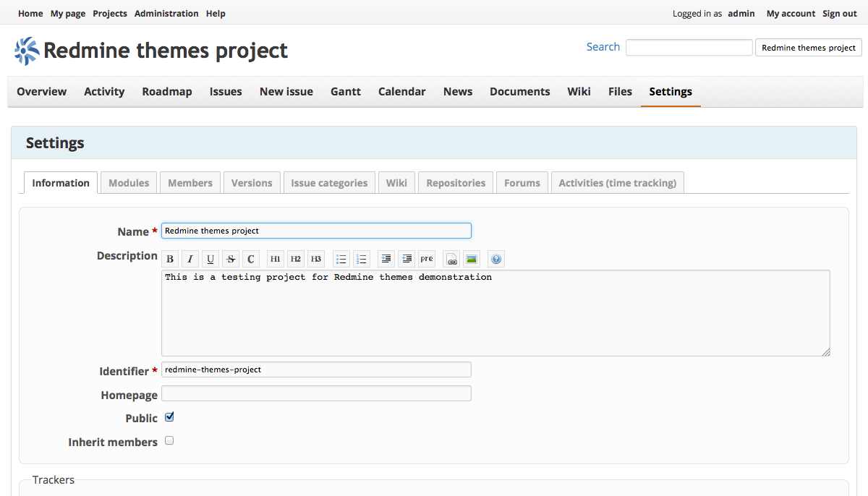
Task: Click the Search link
Action: 603,47
